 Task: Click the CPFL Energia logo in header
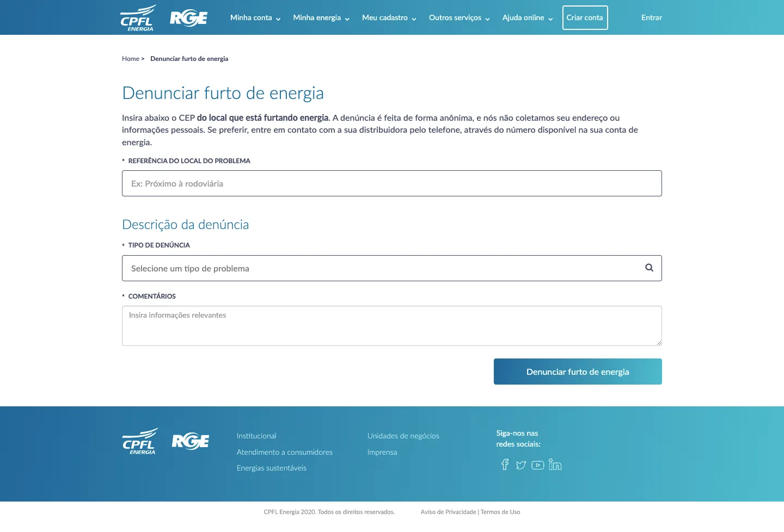pyautogui.click(x=138, y=18)
